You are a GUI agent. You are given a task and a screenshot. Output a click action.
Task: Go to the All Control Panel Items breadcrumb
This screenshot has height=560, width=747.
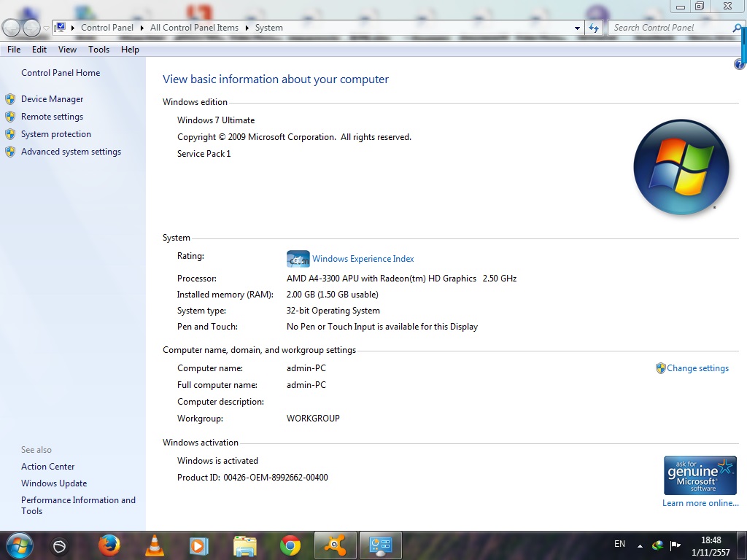(x=194, y=28)
